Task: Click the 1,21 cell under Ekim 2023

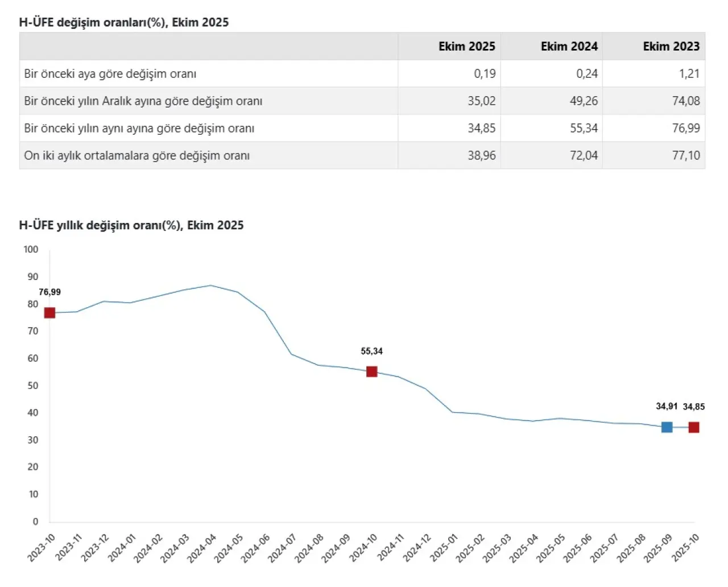Action: click(689, 74)
